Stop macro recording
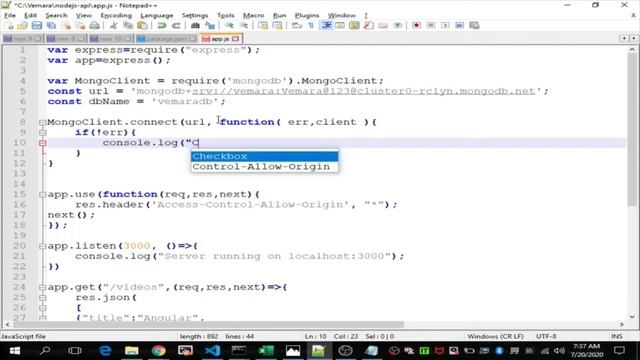The width and height of the screenshot is (640, 360). 431,26
